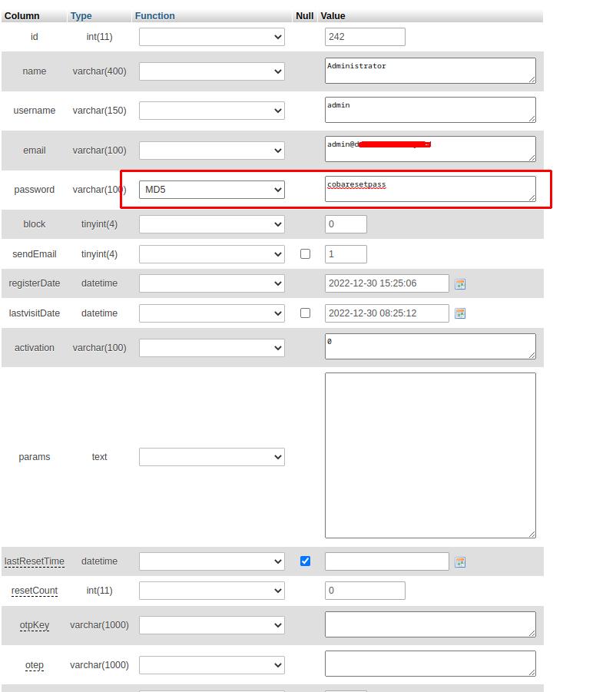Click the otpKey text area
The image size is (616, 692).
[429, 624]
